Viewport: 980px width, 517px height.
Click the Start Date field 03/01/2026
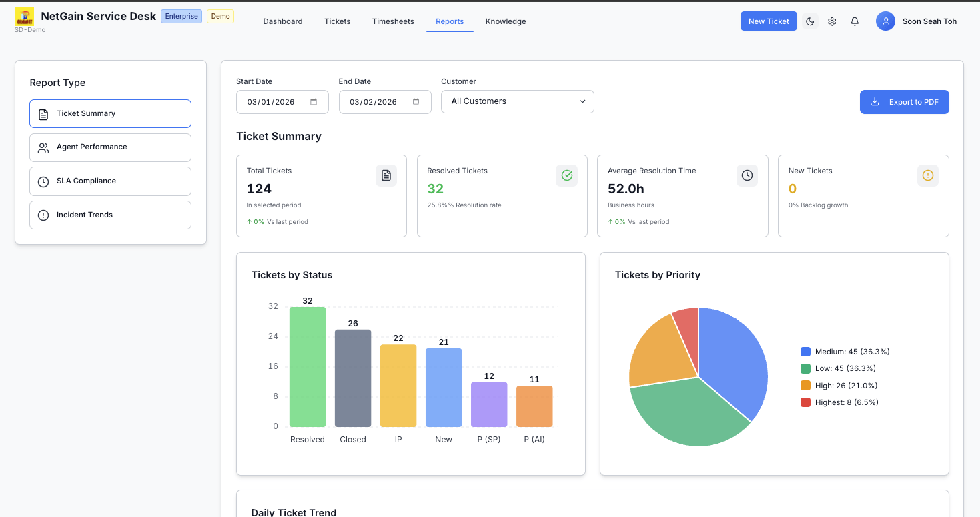coord(282,102)
